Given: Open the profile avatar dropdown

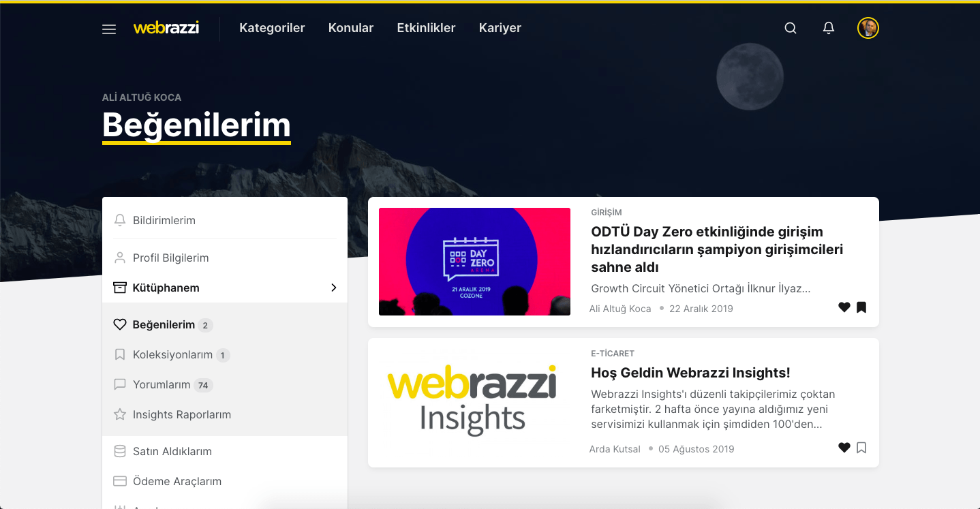Looking at the screenshot, I should tap(868, 28).
